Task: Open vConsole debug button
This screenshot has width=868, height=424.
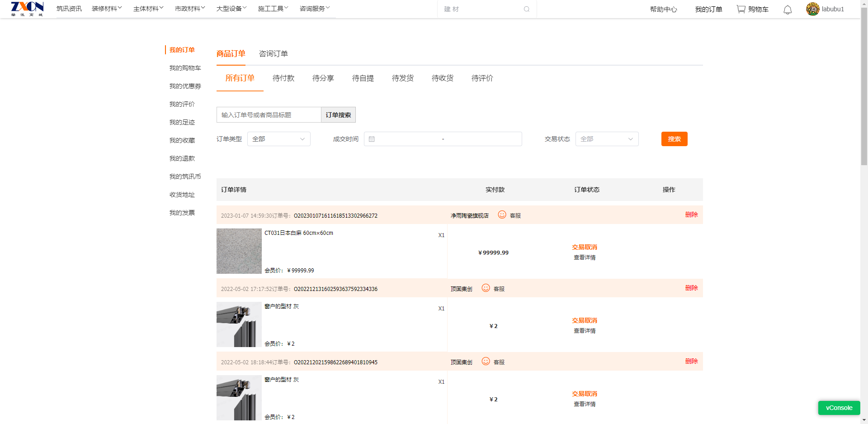Action: (839, 408)
